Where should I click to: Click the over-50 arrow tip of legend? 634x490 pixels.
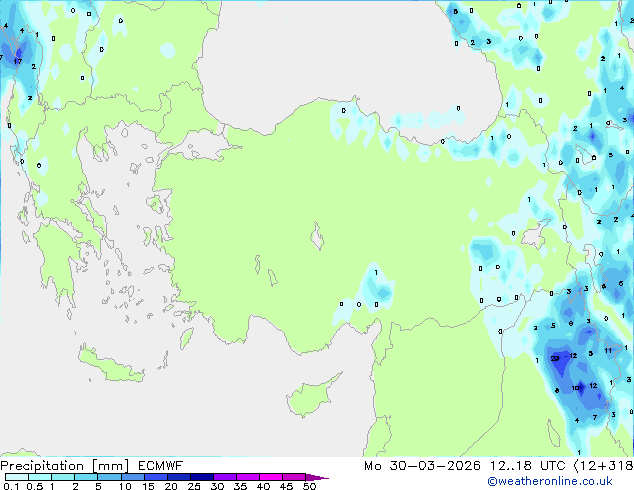click(317, 477)
